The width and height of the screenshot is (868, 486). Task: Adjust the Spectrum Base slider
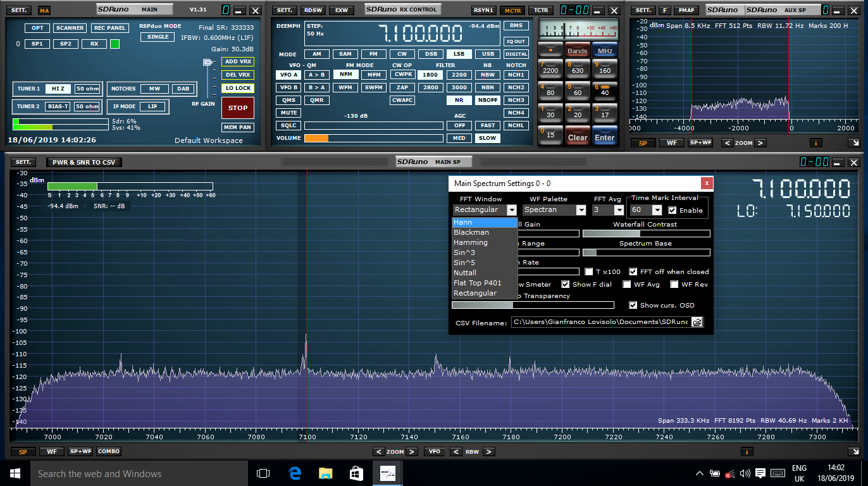tap(646, 252)
